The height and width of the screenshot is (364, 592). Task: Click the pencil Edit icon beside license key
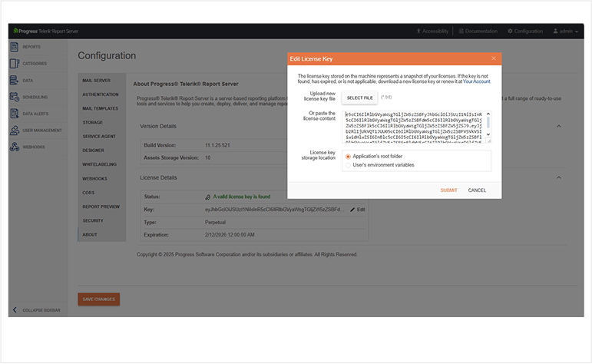[352, 210]
